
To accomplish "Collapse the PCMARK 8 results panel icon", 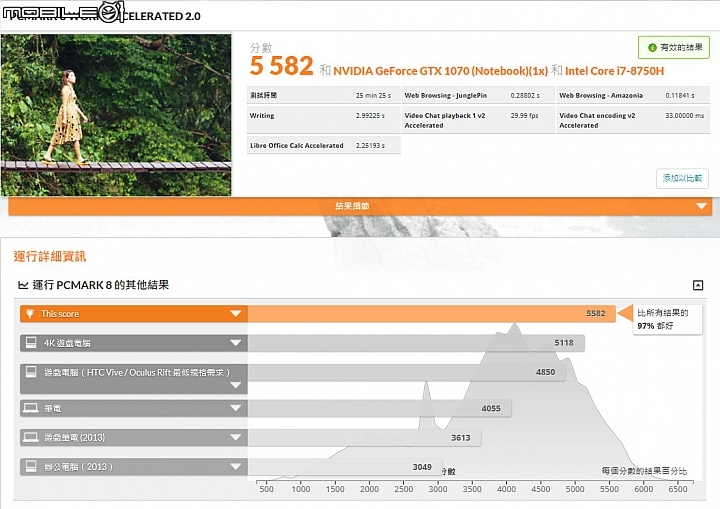I will click(x=698, y=285).
